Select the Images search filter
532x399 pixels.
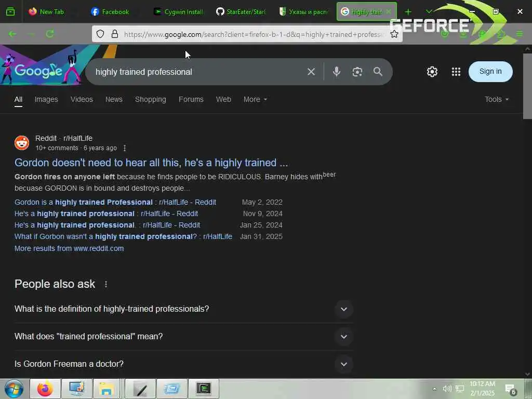click(x=46, y=99)
